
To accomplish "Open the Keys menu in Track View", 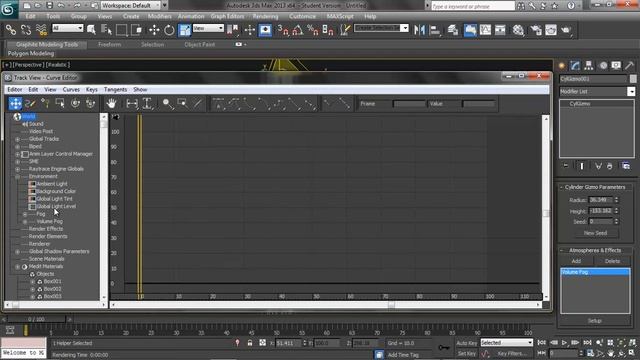I will click(91, 89).
